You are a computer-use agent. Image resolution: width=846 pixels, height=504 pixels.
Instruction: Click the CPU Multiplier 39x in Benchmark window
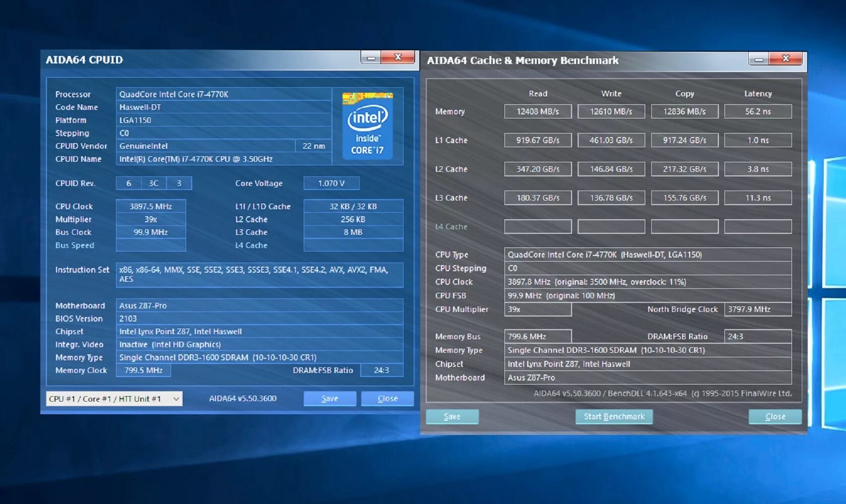coord(538,309)
